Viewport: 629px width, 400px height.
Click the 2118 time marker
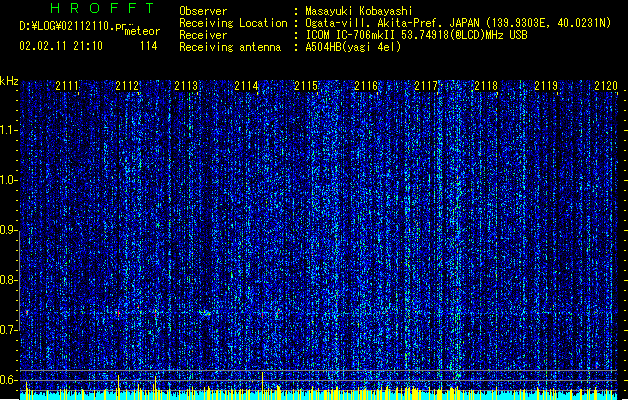(x=486, y=86)
